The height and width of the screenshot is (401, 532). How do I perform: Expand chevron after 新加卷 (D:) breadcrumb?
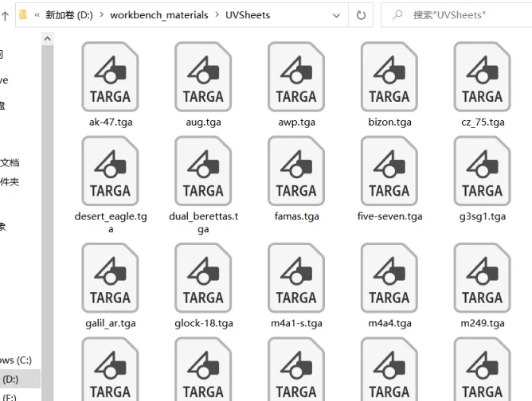(101, 15)
